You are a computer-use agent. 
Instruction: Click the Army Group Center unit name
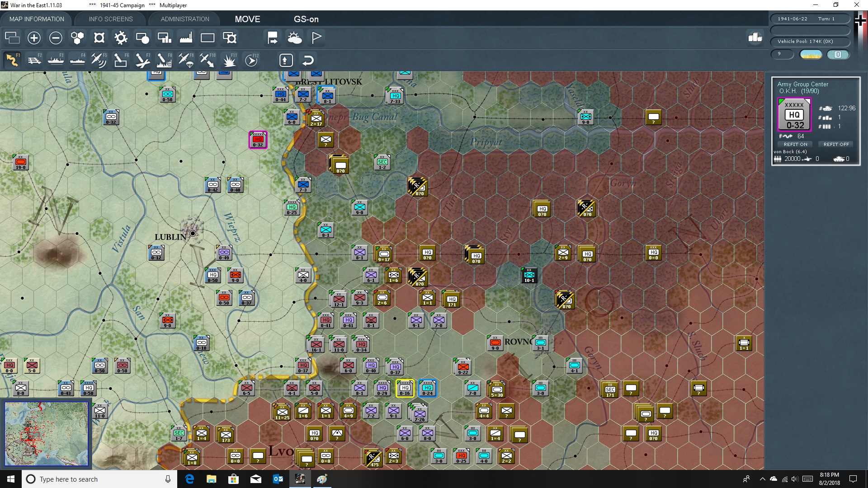pos(802,84)
